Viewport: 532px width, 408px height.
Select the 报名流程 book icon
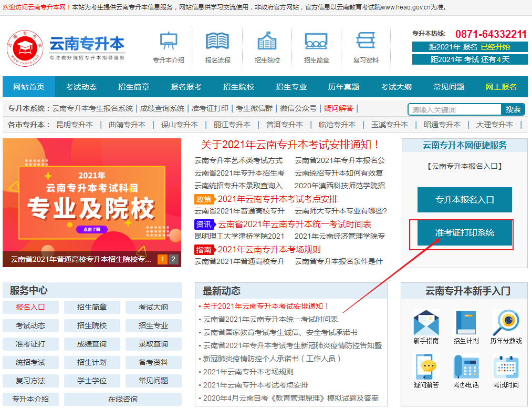217,41
